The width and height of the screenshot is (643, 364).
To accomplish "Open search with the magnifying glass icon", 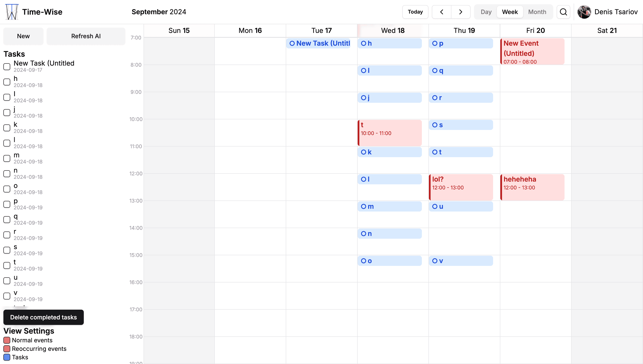I will coord(563,12).
